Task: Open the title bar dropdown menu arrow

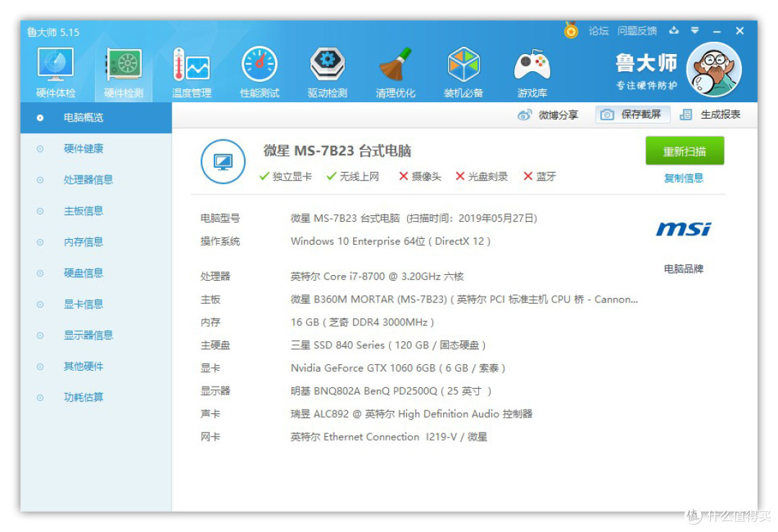Action: tap(694, 31)
